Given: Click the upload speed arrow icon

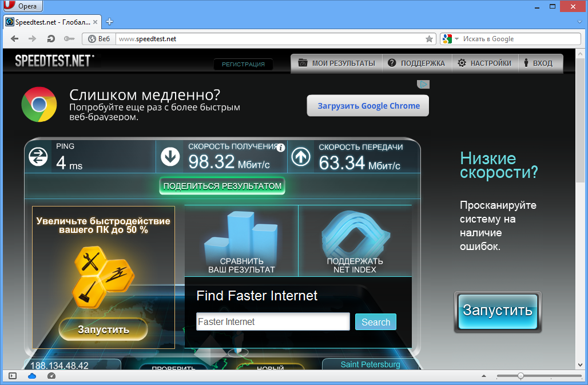Looking at the screenshot, I should [301, 156].
